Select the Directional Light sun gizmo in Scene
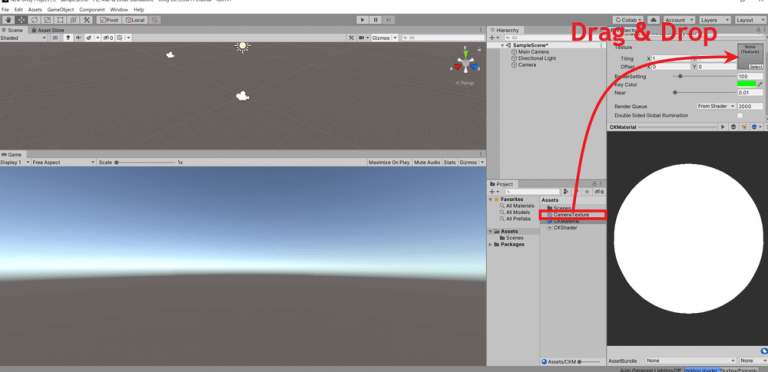 point(242,46)
